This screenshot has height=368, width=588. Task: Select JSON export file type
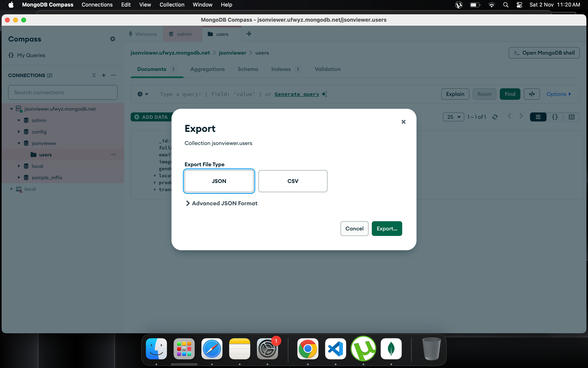coord(219,181)
